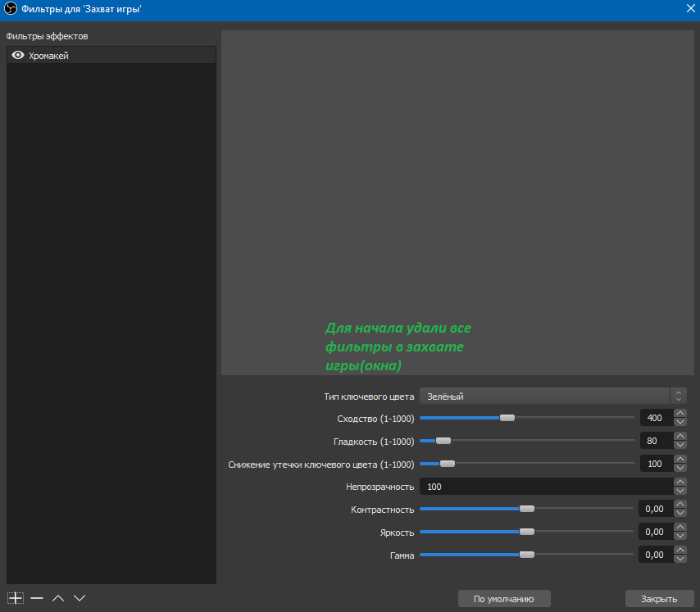Move filter down with arrow icon

tap(80, 598)
